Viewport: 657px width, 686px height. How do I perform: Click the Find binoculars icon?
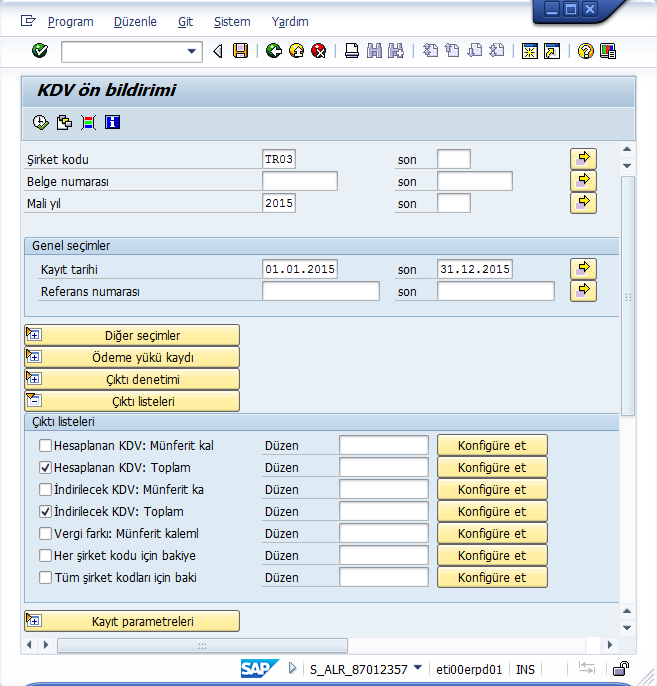[x=374, y=51]
